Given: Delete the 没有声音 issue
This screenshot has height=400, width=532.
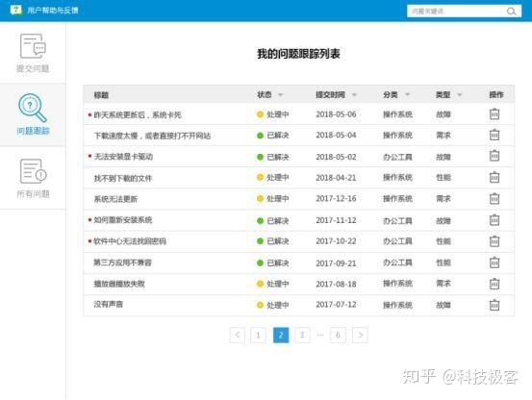Looking at the screenshot, I should coord(494,305).
